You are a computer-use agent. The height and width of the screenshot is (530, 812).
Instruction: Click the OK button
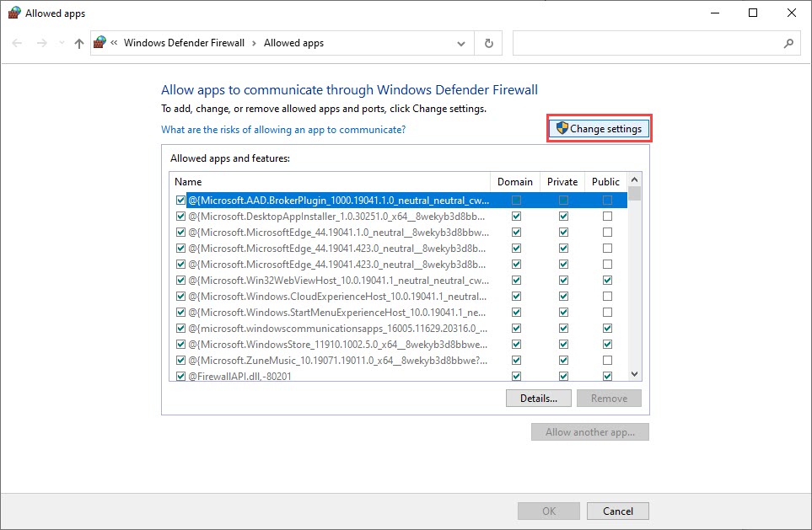(x=549, y=511)
